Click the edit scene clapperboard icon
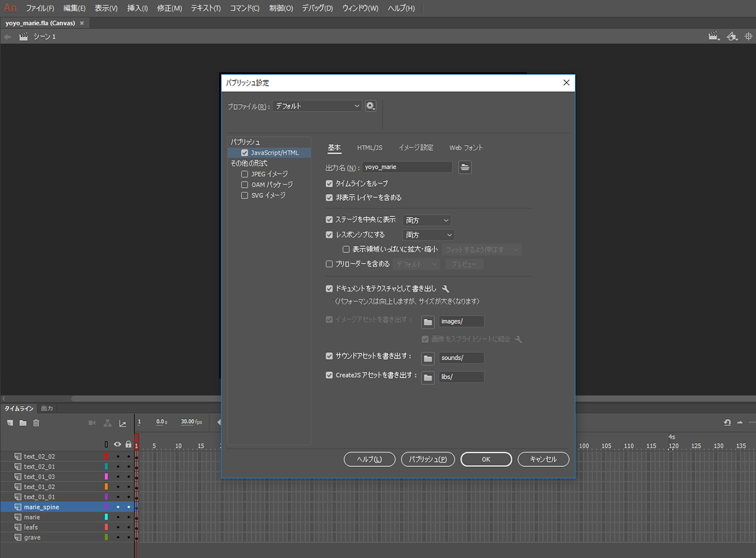This screenshot has height=558, width=756. [714, 37]
